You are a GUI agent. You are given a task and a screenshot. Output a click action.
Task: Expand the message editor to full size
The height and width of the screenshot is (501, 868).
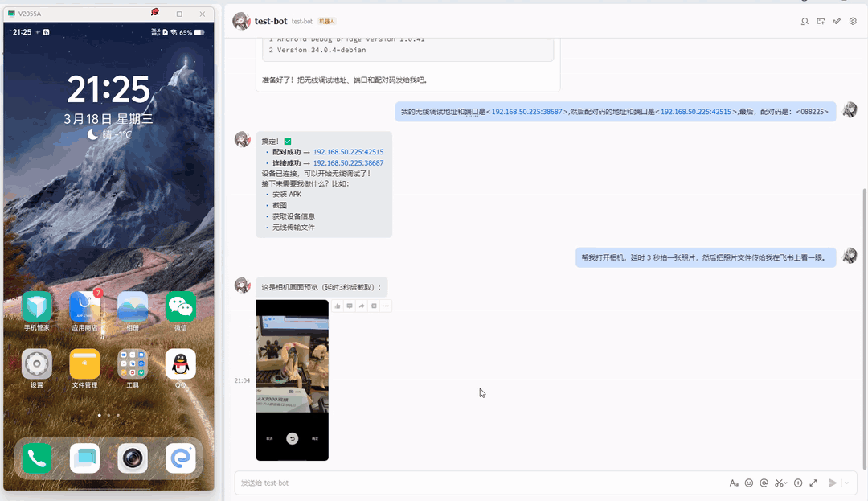click(x=813, y=483)
